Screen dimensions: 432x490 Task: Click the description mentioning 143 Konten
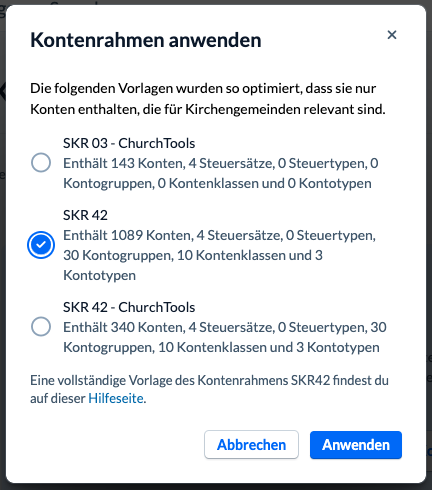(x=221, y=173)
